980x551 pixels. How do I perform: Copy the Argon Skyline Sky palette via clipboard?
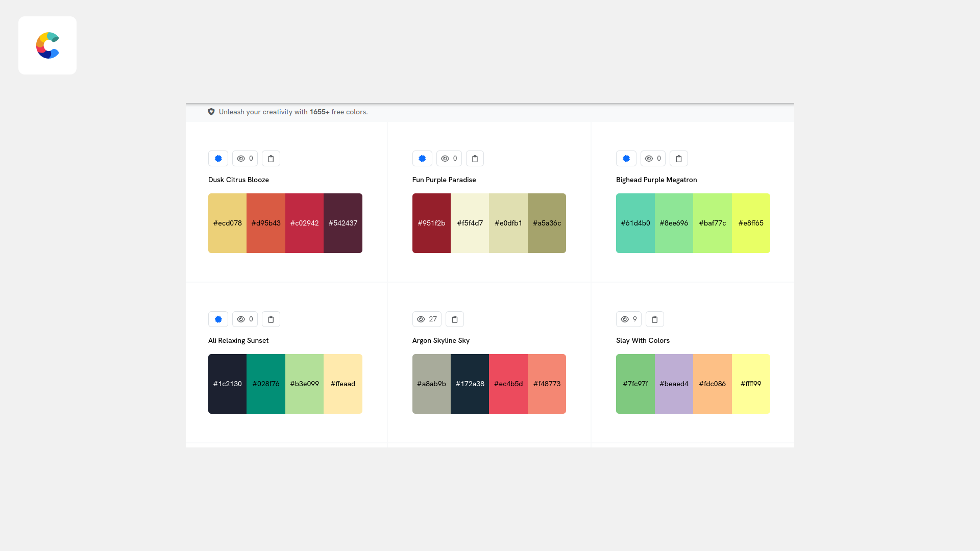[x=455, y=319]
